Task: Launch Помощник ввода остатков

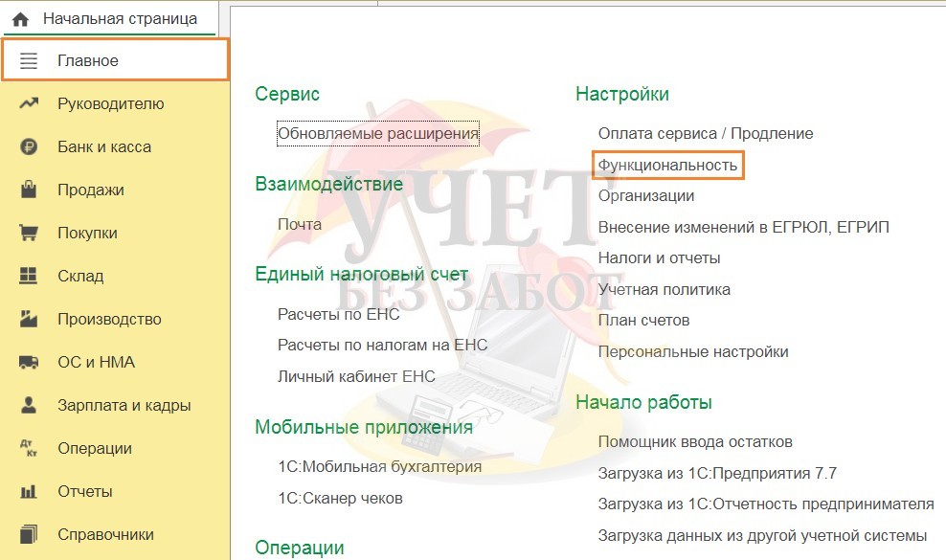Action: click(x=694, y=442)
